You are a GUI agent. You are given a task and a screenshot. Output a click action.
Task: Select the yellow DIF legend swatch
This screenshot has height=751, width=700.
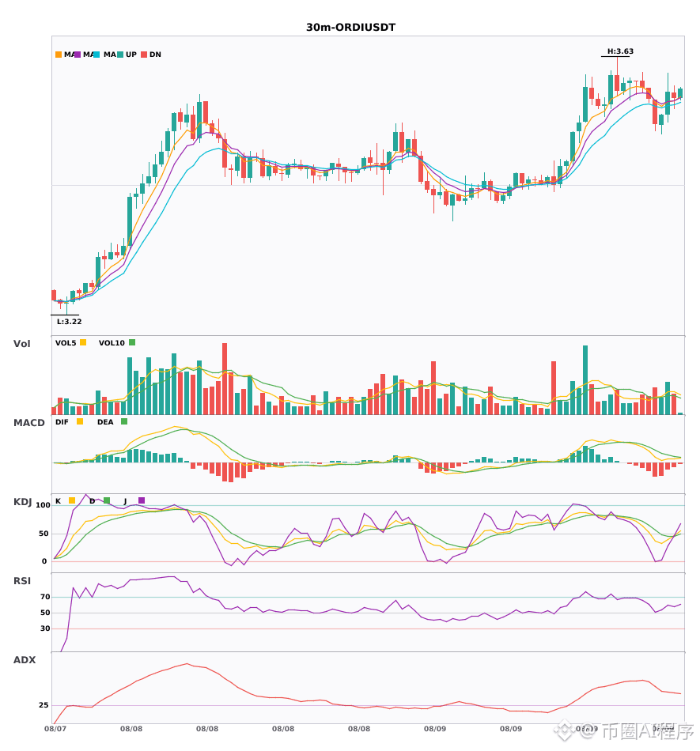coord(80,421)
